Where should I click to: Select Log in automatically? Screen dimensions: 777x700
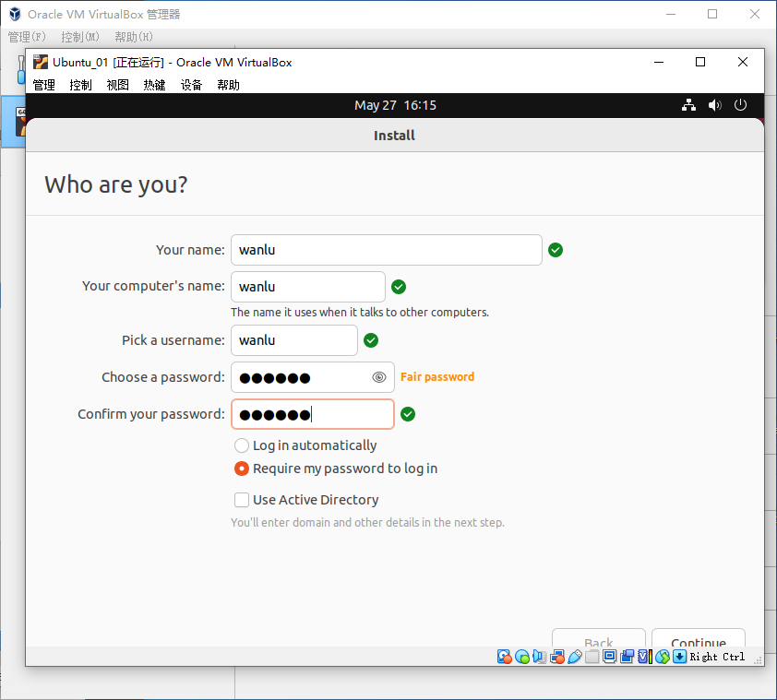point(305,445)
